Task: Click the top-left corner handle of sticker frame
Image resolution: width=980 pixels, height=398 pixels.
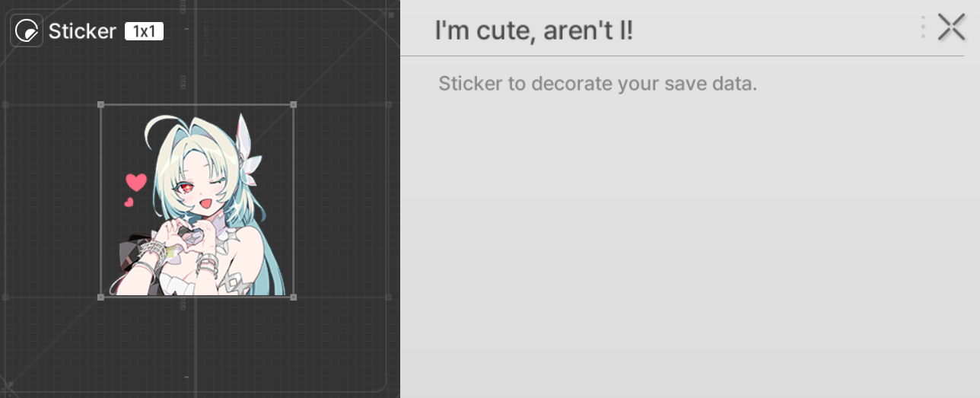Action: [x=100, y=105]
